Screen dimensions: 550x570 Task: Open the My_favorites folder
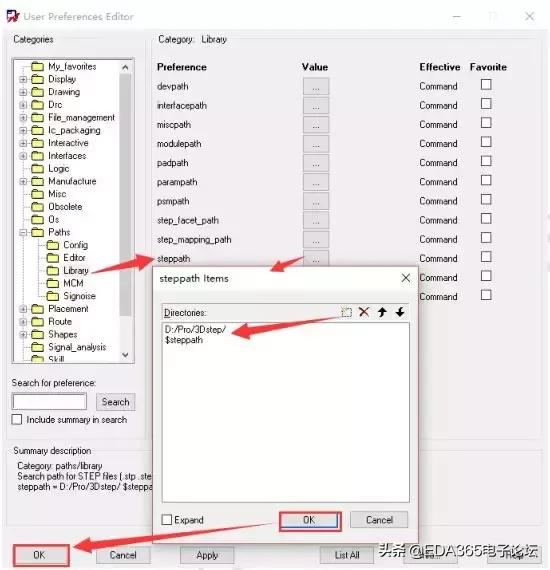[64, 67]
